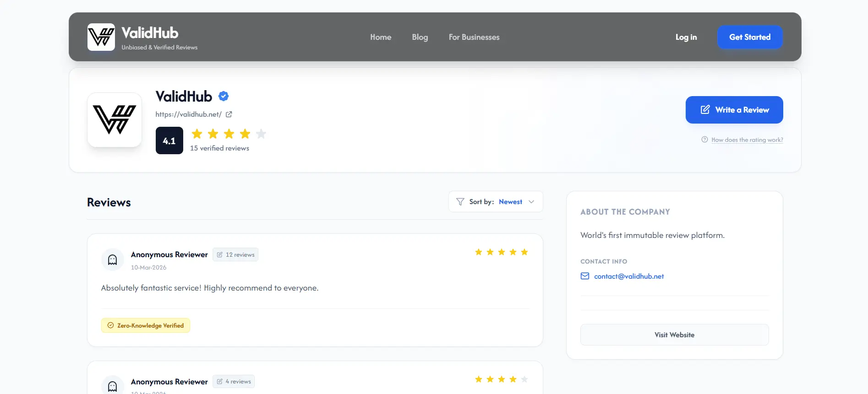Open the Home menu item
Image resolution: width=868 pixels, height=394 pixels.
(x=381, y=37)
